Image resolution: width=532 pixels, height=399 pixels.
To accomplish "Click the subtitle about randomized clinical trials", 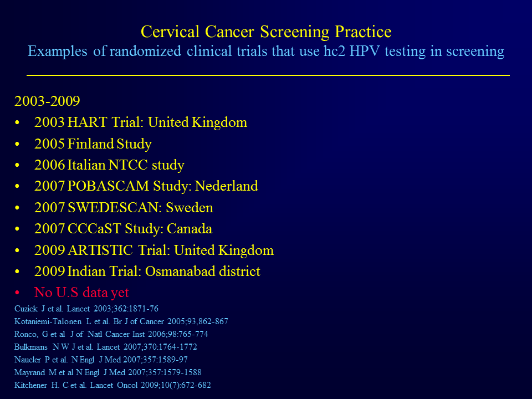I will click(266, 52).
